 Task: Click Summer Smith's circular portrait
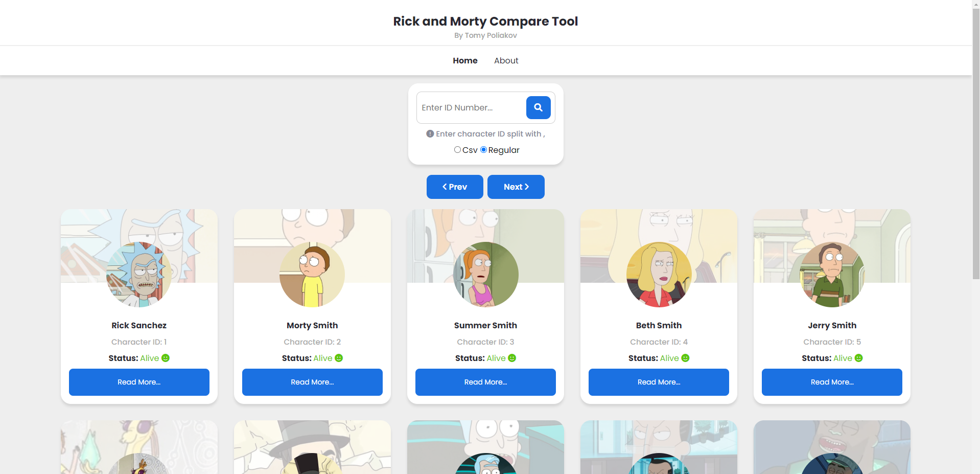485,275
